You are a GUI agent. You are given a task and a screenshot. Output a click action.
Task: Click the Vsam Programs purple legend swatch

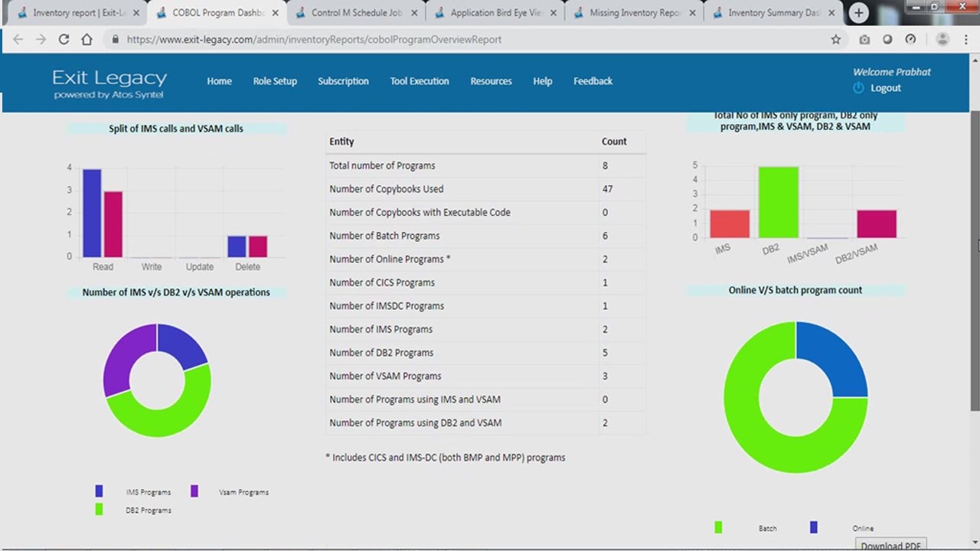194,491
